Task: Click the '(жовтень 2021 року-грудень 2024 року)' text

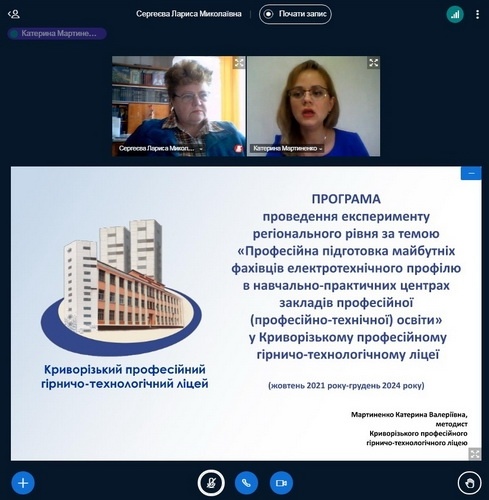Action: click(346, 386)
